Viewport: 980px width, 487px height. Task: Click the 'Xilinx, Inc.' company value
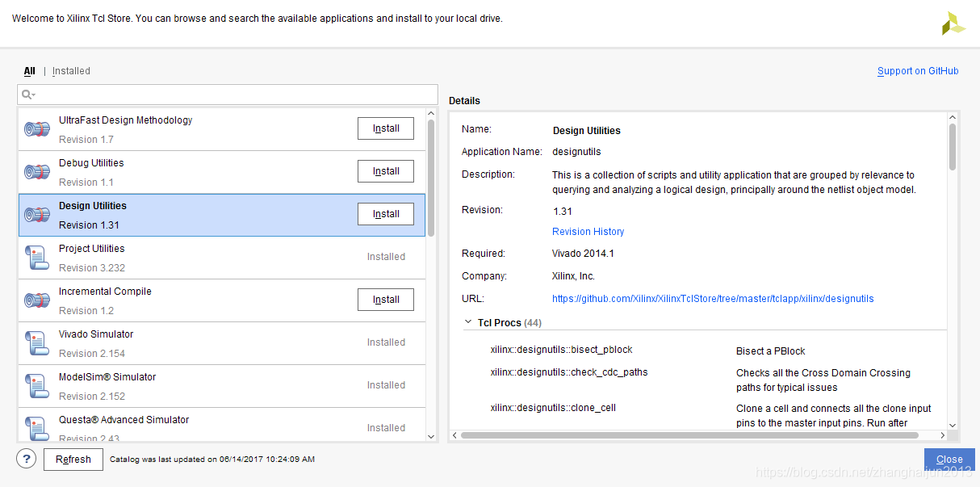point(573,276)
